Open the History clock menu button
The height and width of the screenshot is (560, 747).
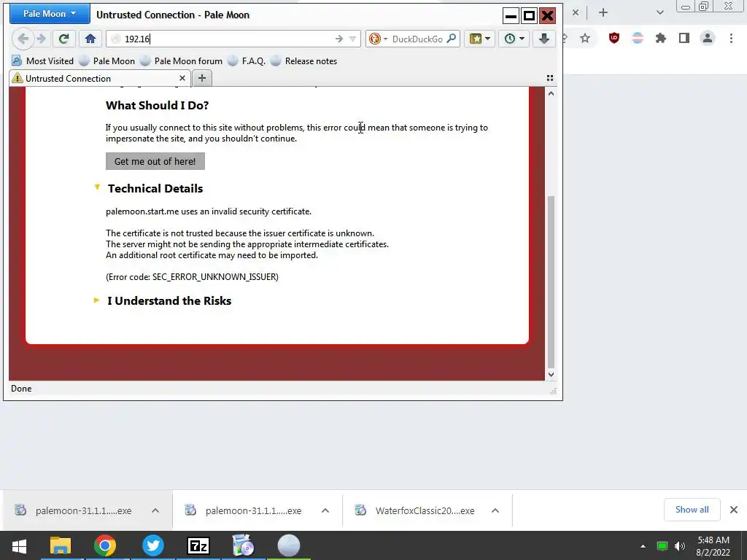tap(514, 39)
